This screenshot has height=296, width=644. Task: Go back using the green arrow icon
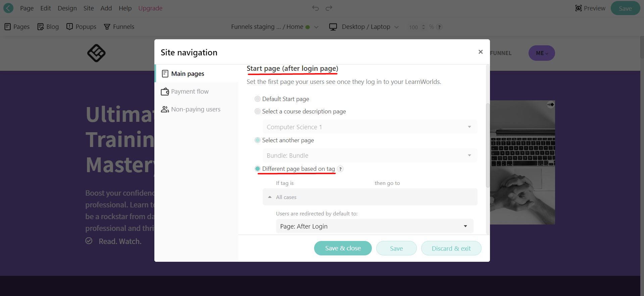tap(8, 8)
